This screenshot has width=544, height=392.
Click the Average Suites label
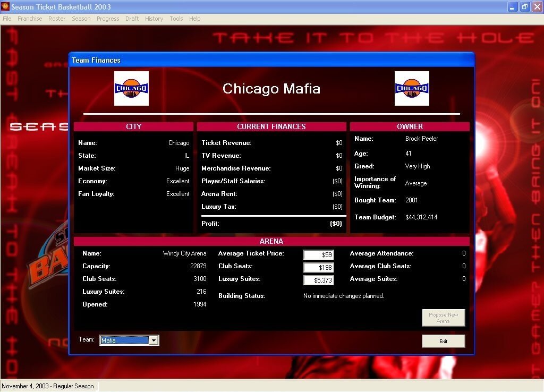coord(373,279)
